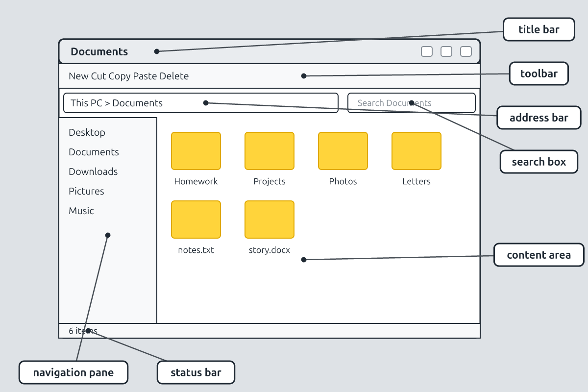Click Documents in the address bar path
The image size is (588, 392).
tap(138, 103)
